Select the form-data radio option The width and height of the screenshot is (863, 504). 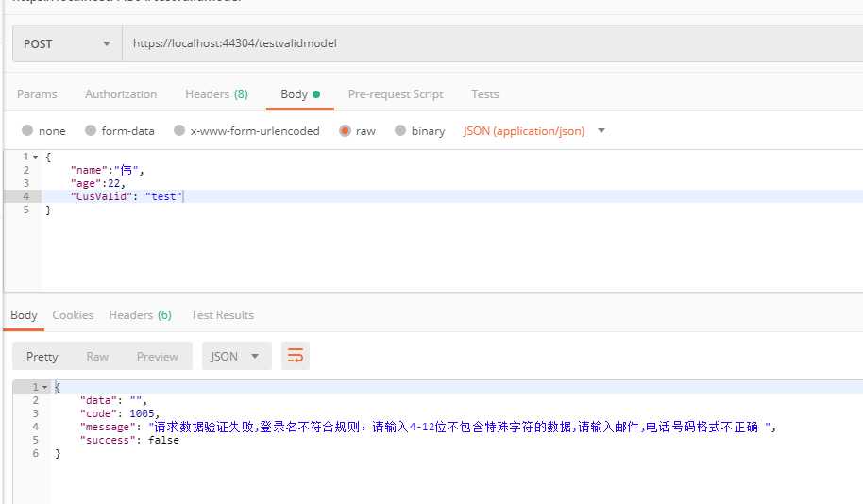(91, 130)
